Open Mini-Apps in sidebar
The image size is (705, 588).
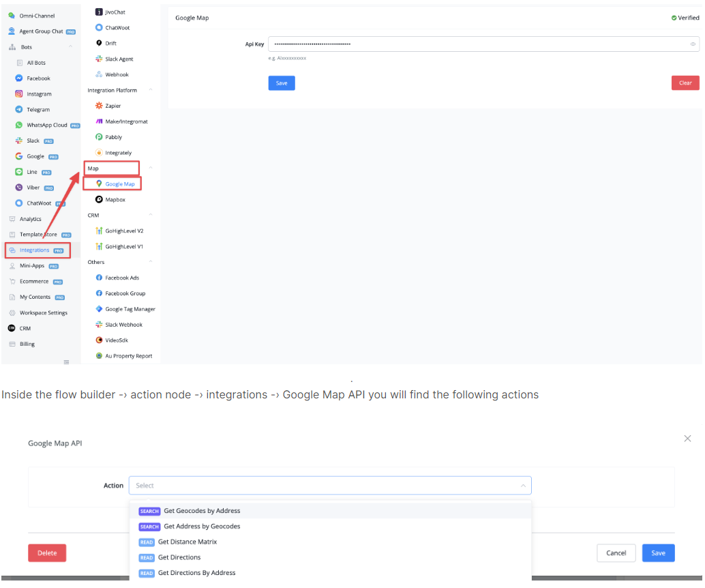(33, 266)
